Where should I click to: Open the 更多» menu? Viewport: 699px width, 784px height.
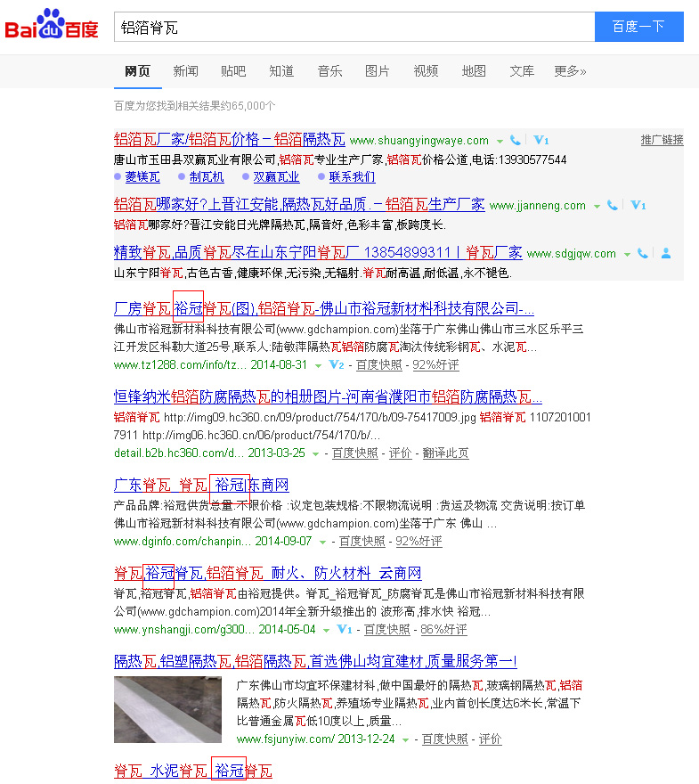click(x=570, y=71)
